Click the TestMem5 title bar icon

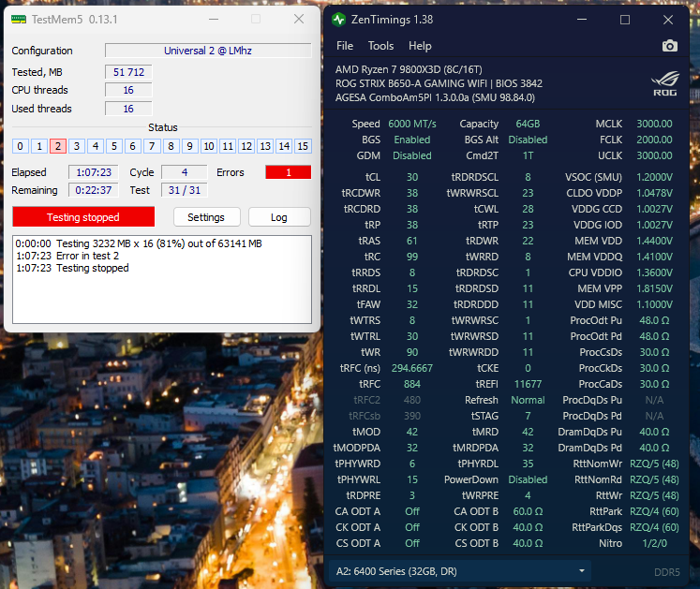[19, 19]
